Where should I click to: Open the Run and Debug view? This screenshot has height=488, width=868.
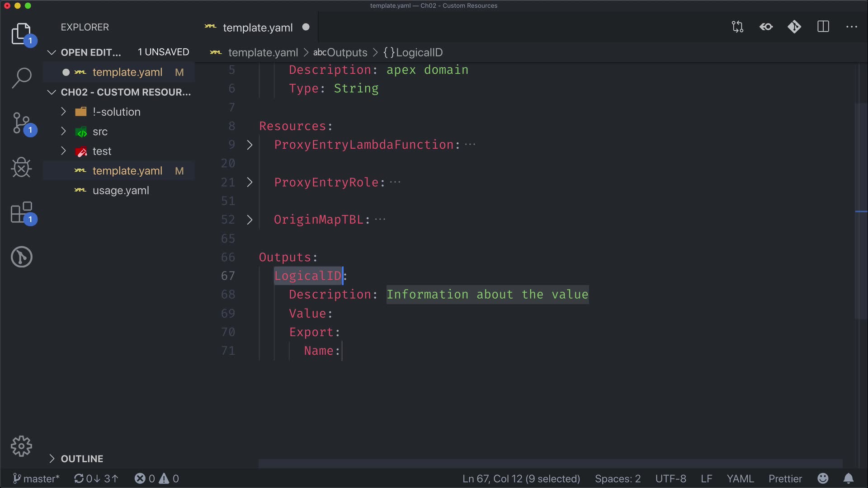21,168
